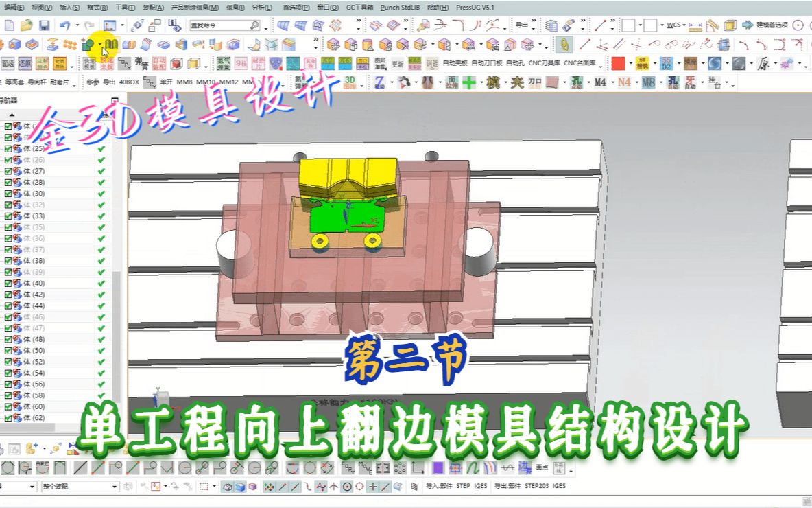Click the WCS orientation tool
This screenshot has height=508, width=812.
675,25
